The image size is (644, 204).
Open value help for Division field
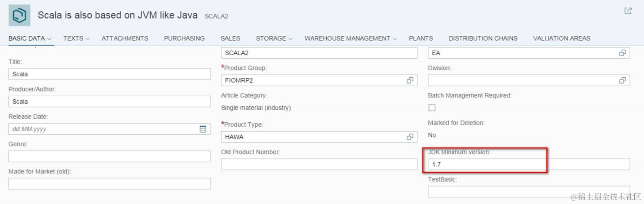click(x=622, y=80)
